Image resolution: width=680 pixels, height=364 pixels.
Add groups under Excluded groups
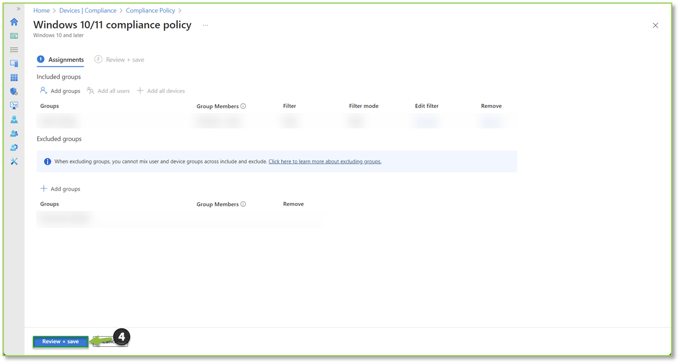tap(60, 189)
